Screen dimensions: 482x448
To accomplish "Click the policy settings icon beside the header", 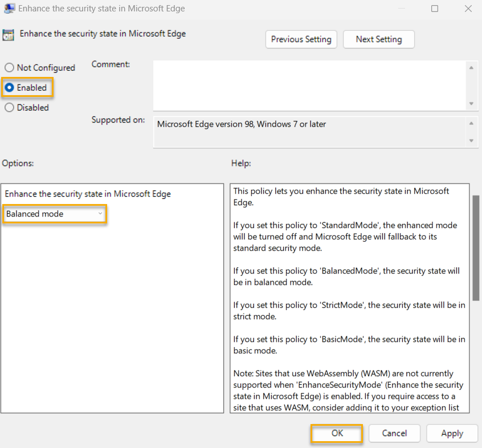I will pos(9,35).
